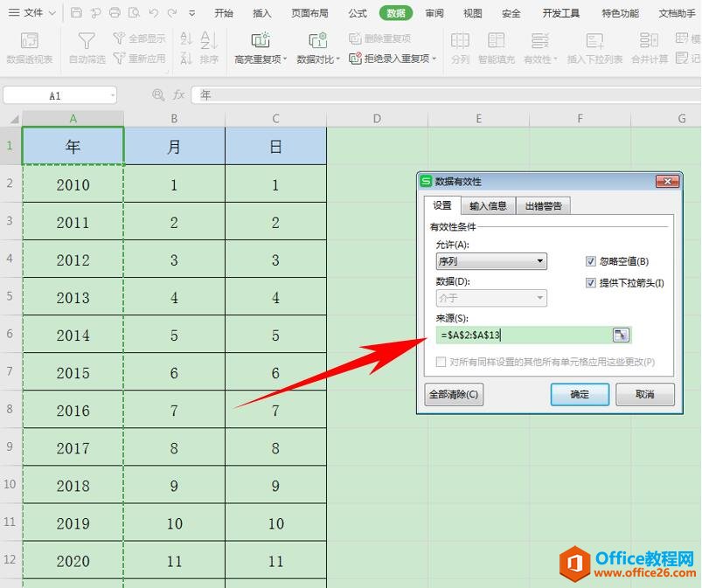Uncheck 忽略空值 ignore blanks option
This screenshot has height=588, width=702.
[x=590, y=259]
